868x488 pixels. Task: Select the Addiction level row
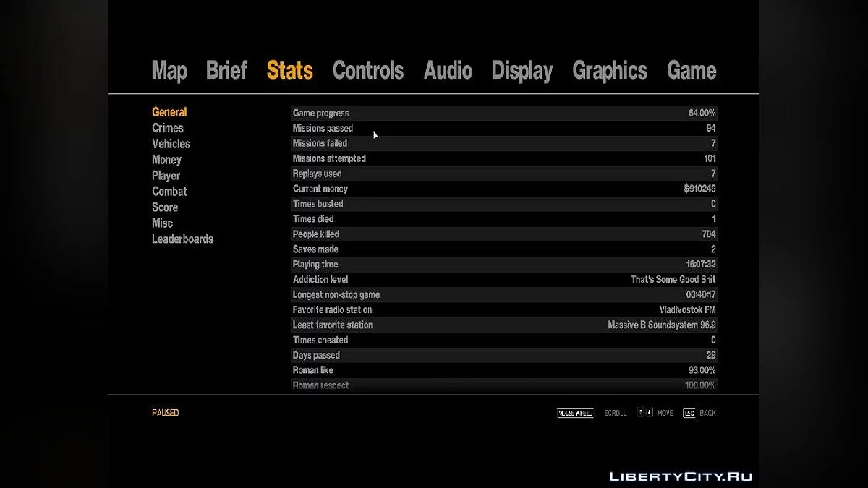pyautogui.click(x=504, y=280)
